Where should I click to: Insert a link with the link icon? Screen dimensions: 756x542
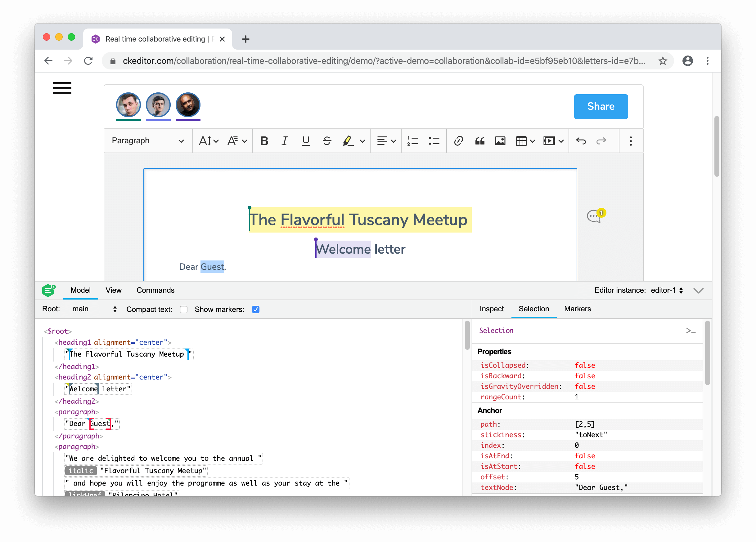458,141
